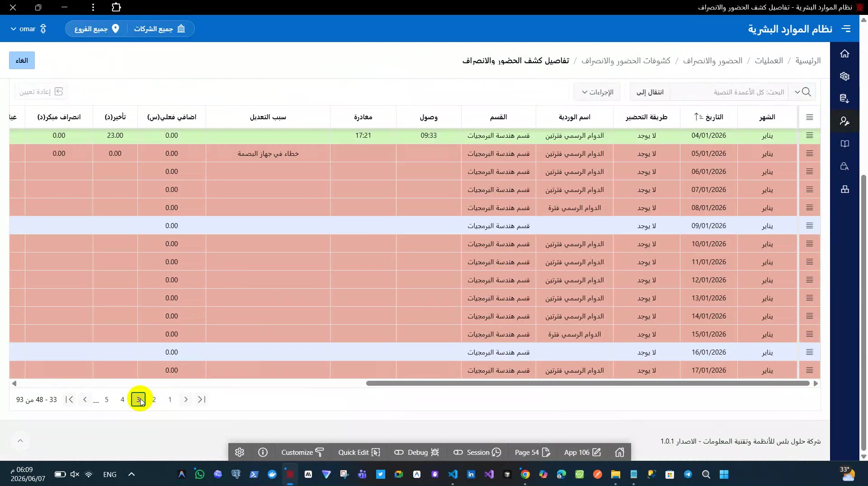Go to previous page arrow

[x=186, y=399]
